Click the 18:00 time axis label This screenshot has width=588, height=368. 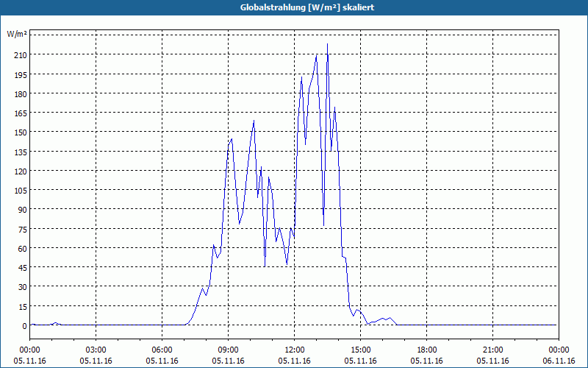(x=427, y=350)
